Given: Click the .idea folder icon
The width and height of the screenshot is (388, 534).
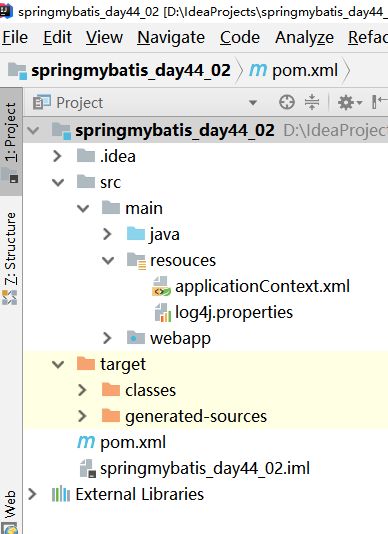Looking at the screenshot, I should (86, 156).
